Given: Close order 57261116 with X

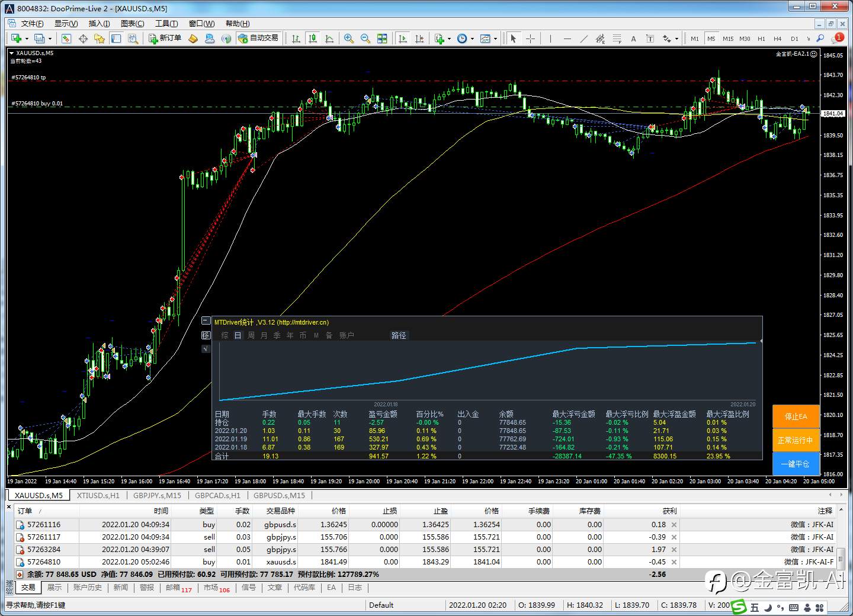Looking at the screenshot, I should click(674, 525).
